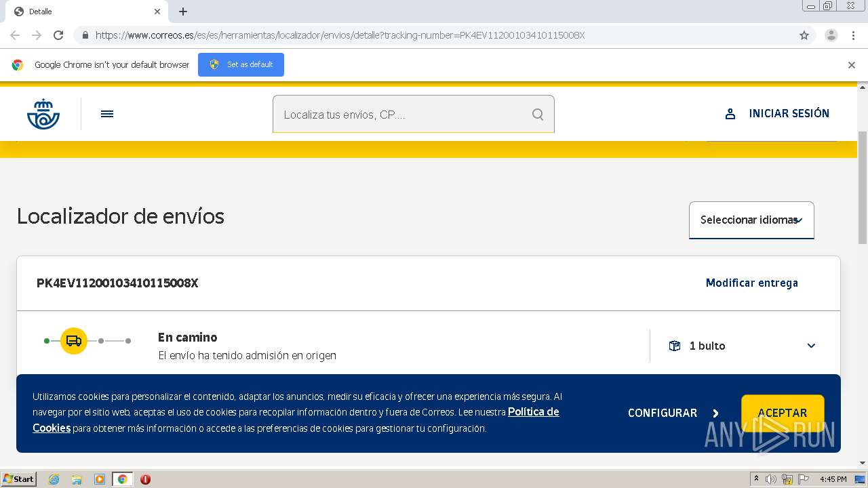Bookmark this page with star icon
This screenshot has width=868, height=488.
tap(804, 35)
